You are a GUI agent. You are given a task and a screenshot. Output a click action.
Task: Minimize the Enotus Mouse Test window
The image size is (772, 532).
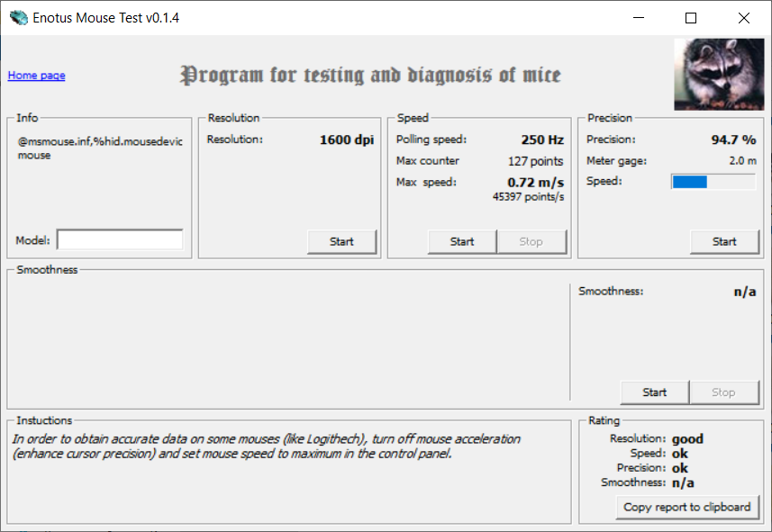pyautogui.click(x=639, y=18)
